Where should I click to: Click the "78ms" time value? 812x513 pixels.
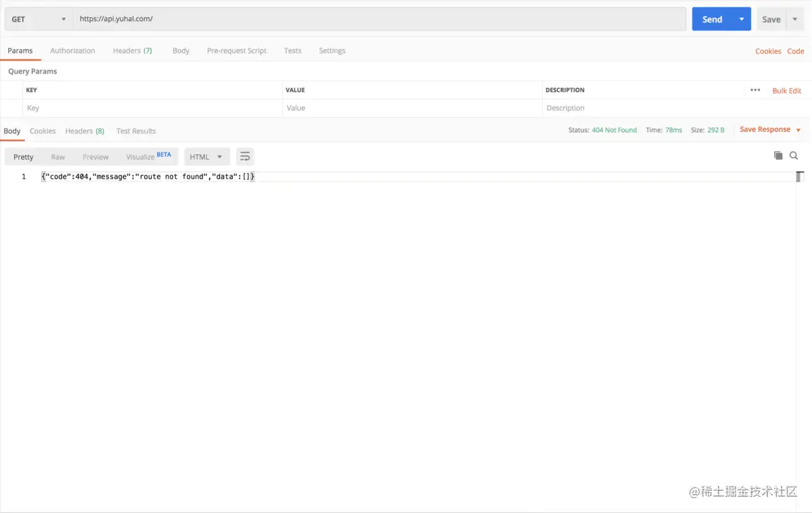click(673, 130)
